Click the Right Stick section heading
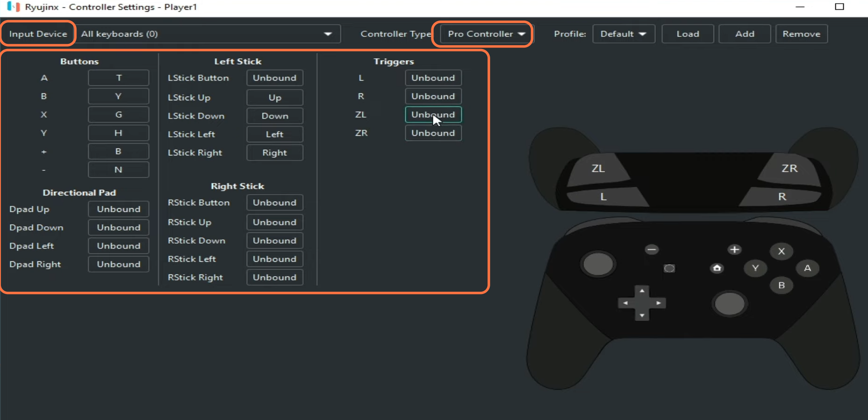This screenshot has width=868, height=420. click(x=237, y=186)
